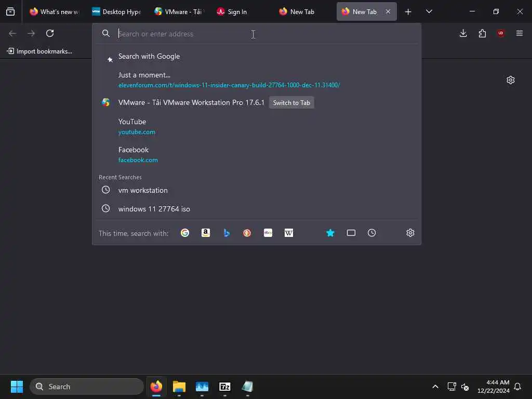
Task: Personalize New Tab with the gear icon
Action: 511,80
